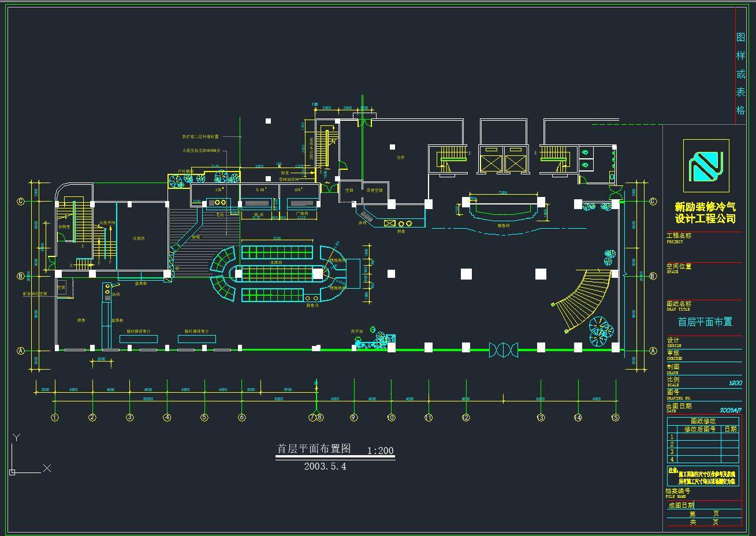Select the 仓库 room label

(400, 157)
